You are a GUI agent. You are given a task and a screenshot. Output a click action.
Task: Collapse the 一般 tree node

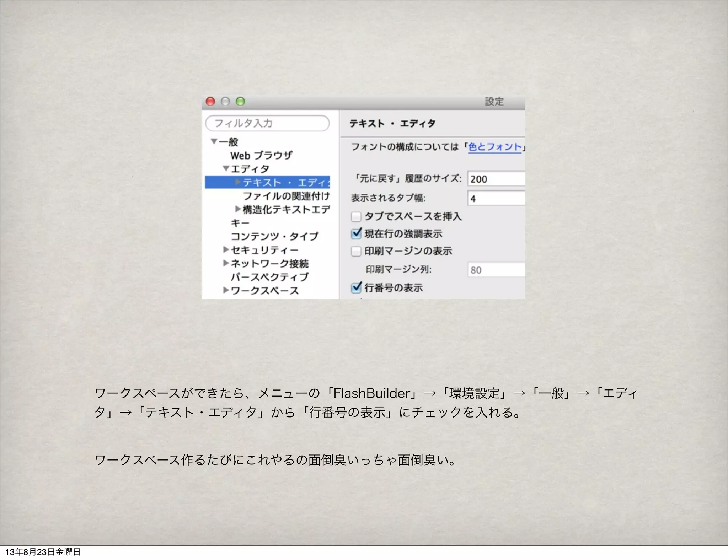[214, 141]
